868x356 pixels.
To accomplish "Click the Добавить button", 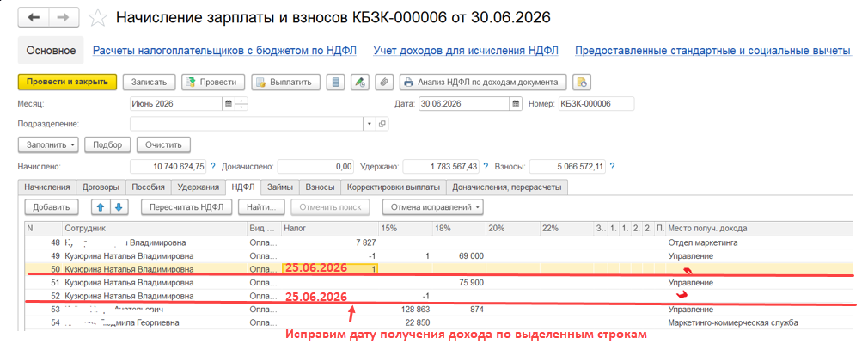I will [x=51, y=207].
